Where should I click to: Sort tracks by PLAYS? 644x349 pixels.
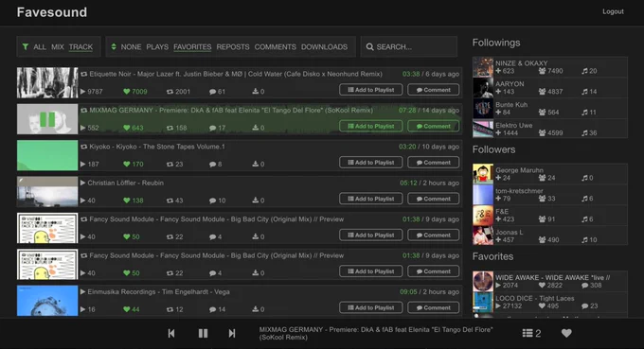point(157,46)
